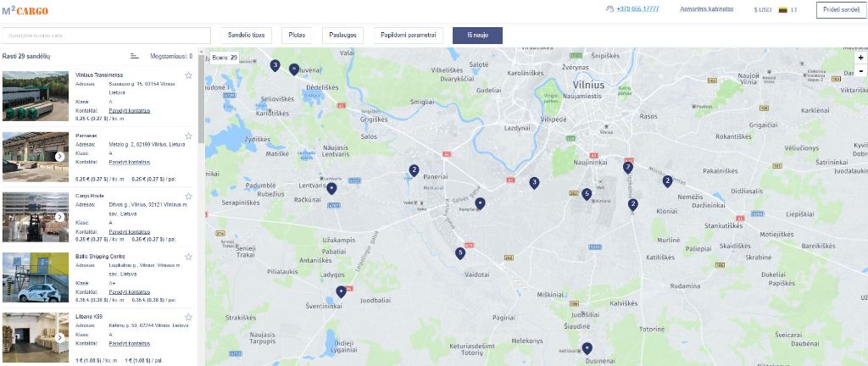Reset filters with Iš naujo button
Image resolution: width=868 pixels, height=366 pixels.
[x=477, y=36]
